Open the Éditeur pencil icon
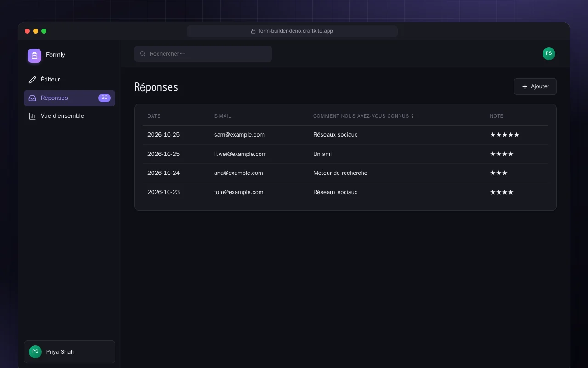 point(32,80)
